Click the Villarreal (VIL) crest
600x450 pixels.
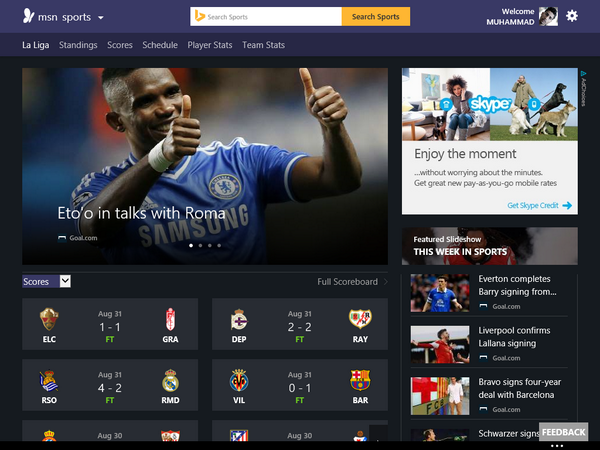tap(239, 380)
